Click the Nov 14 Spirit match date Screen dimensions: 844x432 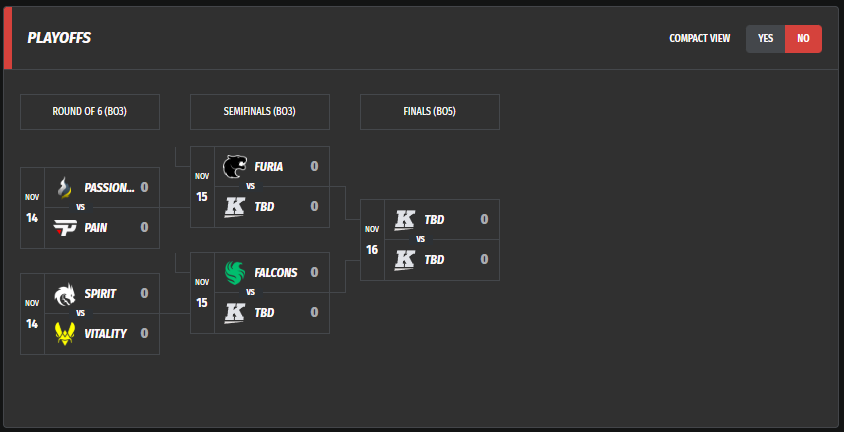point(32,314)
